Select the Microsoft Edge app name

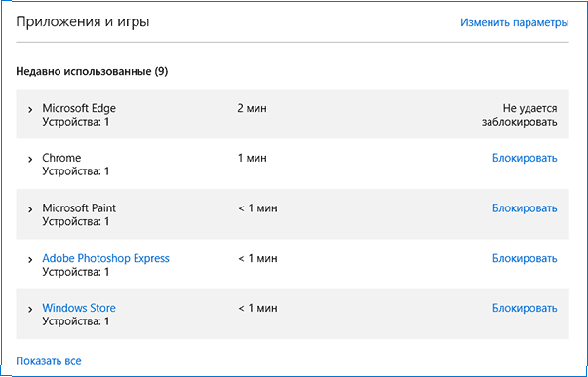(79, 109)
